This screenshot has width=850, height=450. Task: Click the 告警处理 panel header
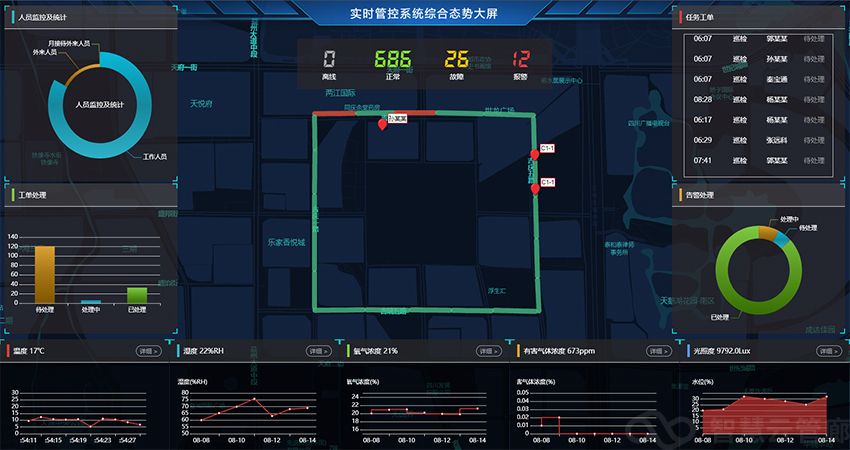pyautogui.click(x=758, y=195)
